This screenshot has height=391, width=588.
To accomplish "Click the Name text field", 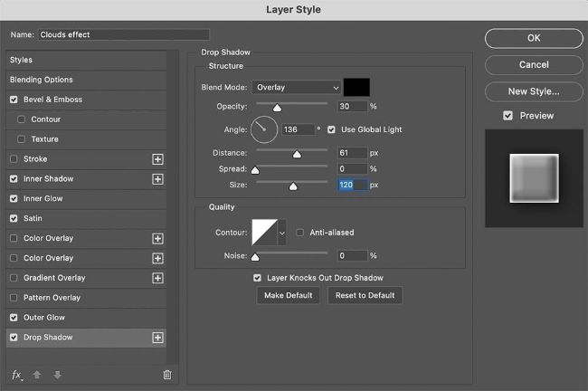I will click(x=109, y=34).
